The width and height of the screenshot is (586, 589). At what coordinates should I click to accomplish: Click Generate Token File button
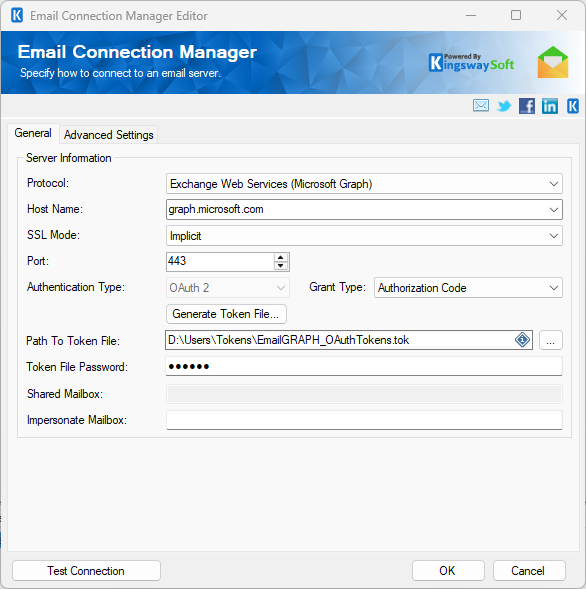pyautogui.click(x=226, y=314)
